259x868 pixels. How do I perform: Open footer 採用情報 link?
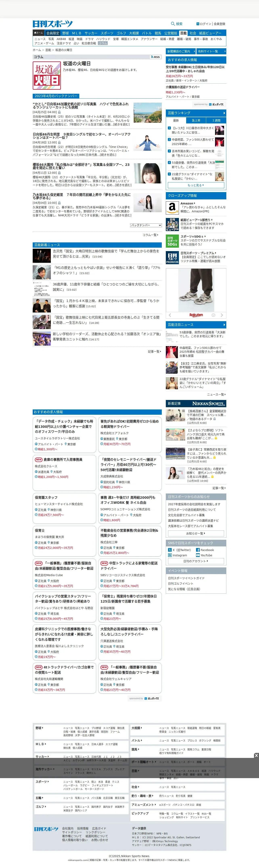[83, 828]
